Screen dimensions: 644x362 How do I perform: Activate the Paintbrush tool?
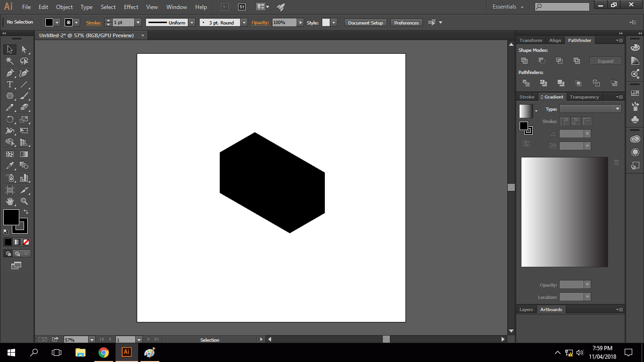click(24, 96)
